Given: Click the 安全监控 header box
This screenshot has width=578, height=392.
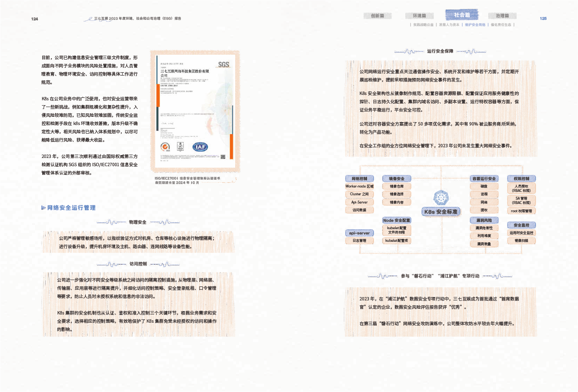Looking at the screenshot, I should (x=521, y=225).
